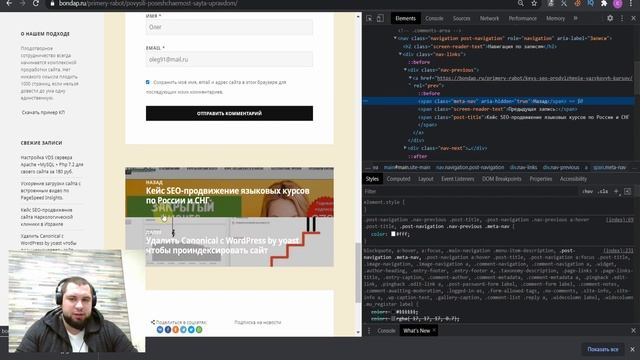Open the drawer three-dot menu
This screenshot has height=360, width=640.
click(369, 331)
